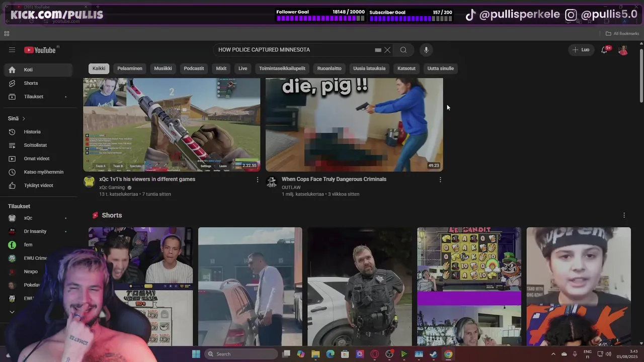Open All Bookmarks folder
Image resolution: width=644 pixels, height=362 pixels.
click(622, 34)
